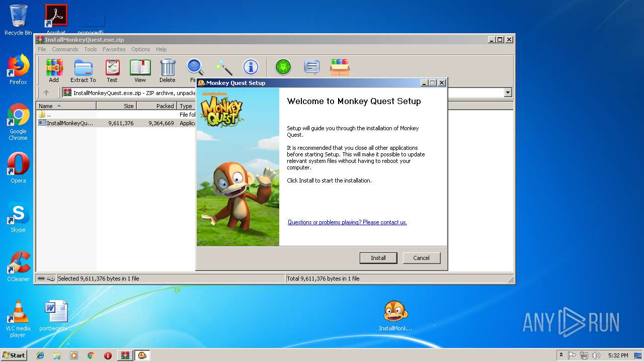Sort by the Size column header
Image resolution: width=644 pixels, height=362 pixels.
117,106
